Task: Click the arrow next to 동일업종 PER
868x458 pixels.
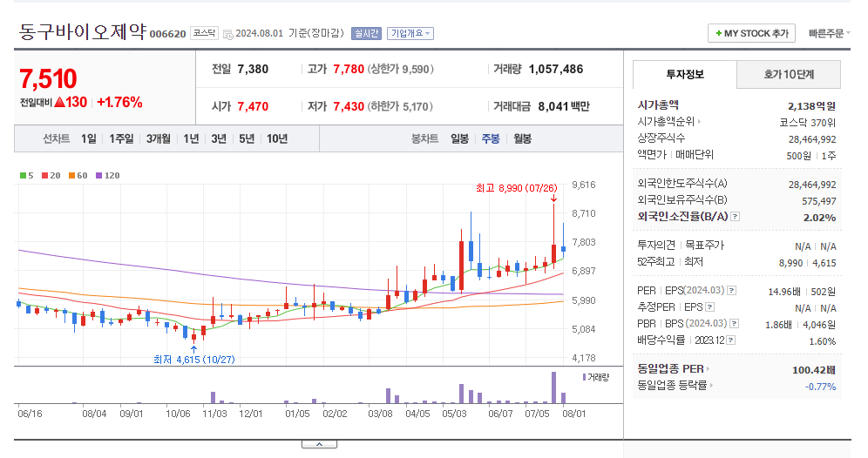Action: (x=708, y=369)
